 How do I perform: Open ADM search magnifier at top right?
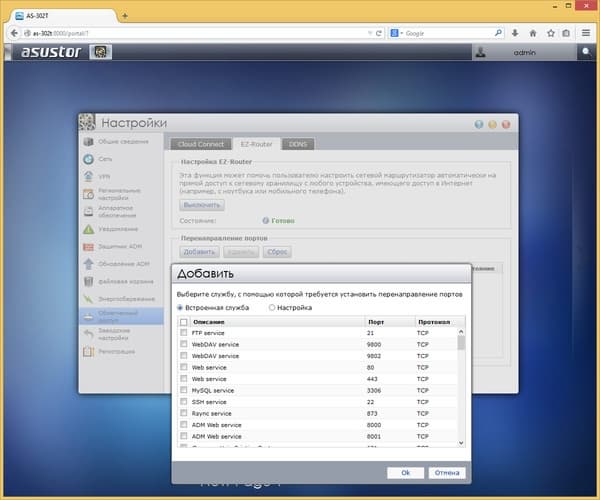(586, 52)
